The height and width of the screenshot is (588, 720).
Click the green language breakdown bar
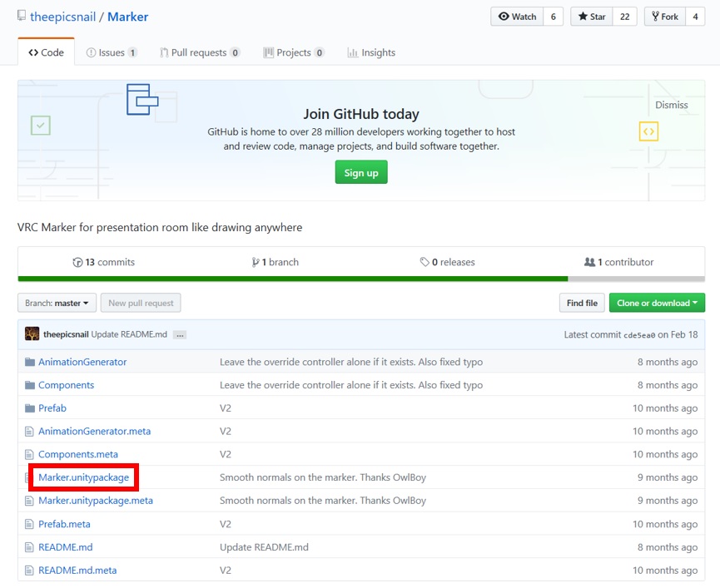[x=292, y=279]
